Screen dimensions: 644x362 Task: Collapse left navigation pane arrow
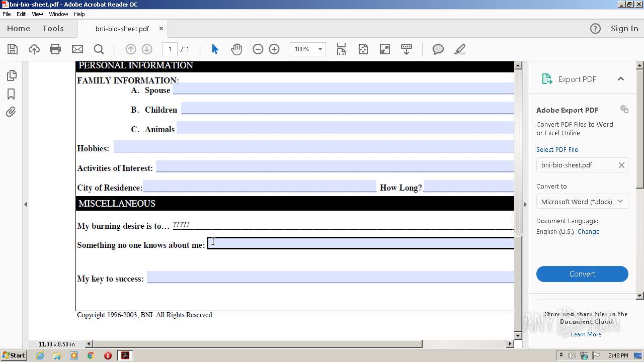26,204
